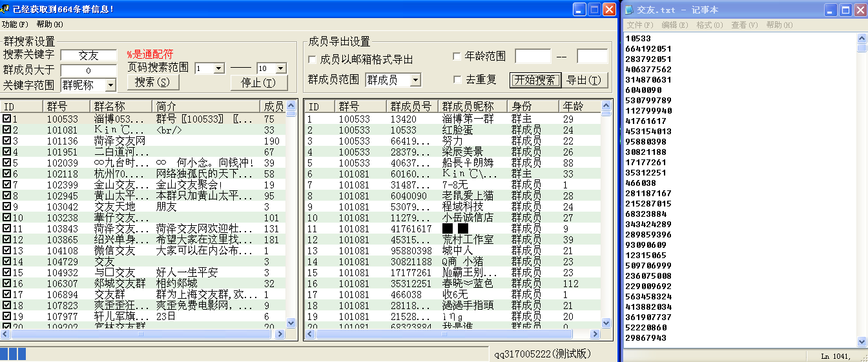This screenshot has width=868, height=362.
Task: Check the 去重复 option
Action: click(457, 80)
